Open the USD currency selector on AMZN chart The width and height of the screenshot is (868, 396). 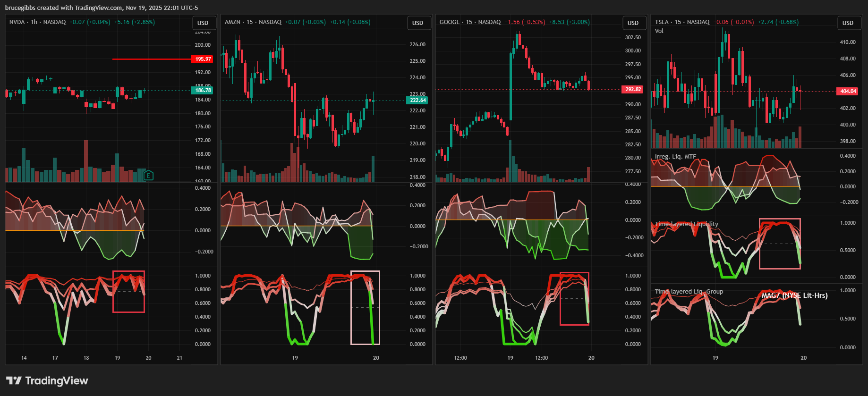click(x=418, y=23)
